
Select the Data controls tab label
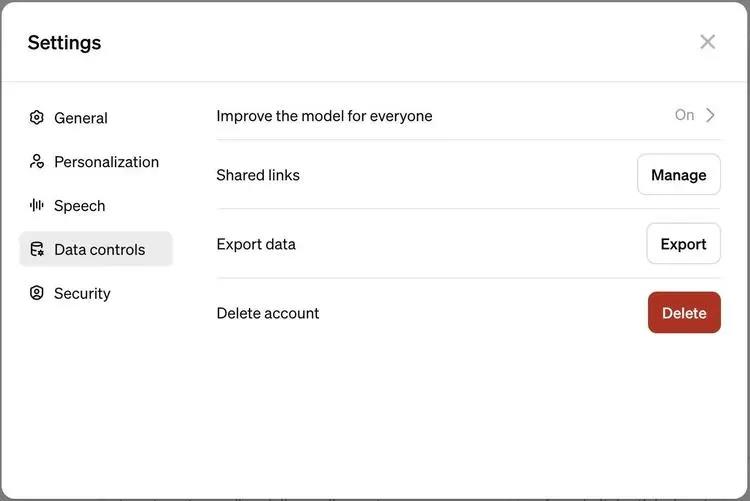[x=100, y=250]
